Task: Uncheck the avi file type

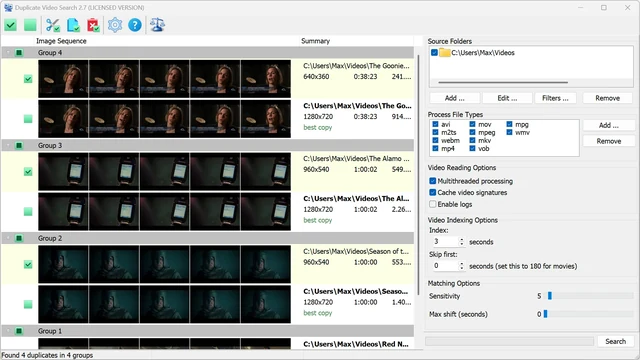Action: coord(435,124)
